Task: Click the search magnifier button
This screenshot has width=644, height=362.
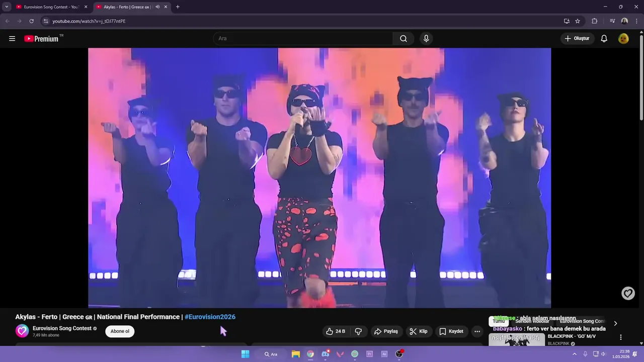Action: 404,39
